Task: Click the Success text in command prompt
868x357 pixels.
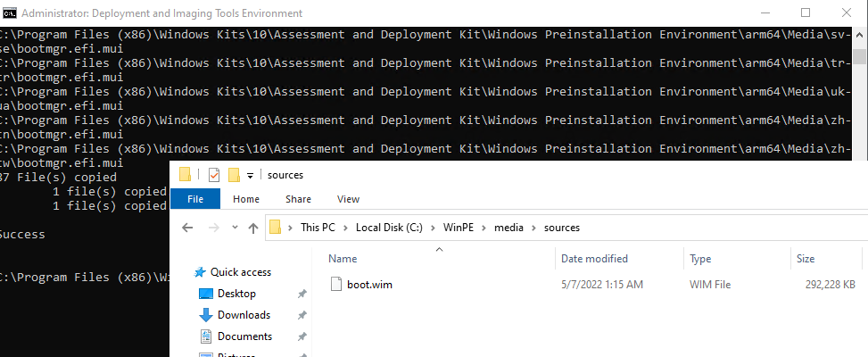Action: coord(22,234)
